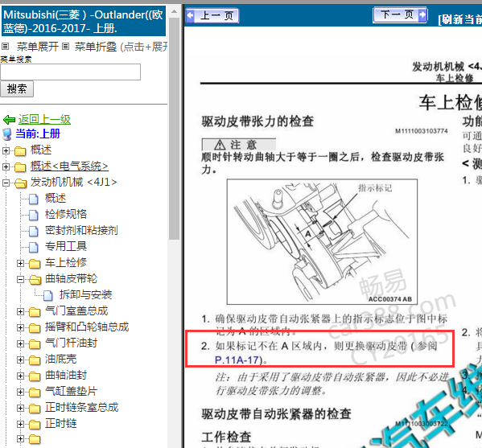Image resolution: width=482 pixels, height=448 pixels.
Task: Click the open folder icon beside 发动机机械
Action: pos(20,183)
